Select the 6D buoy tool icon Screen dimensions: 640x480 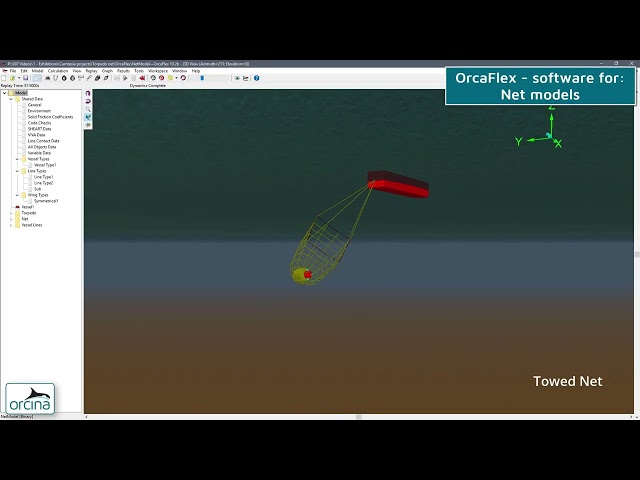pos(64,78)
